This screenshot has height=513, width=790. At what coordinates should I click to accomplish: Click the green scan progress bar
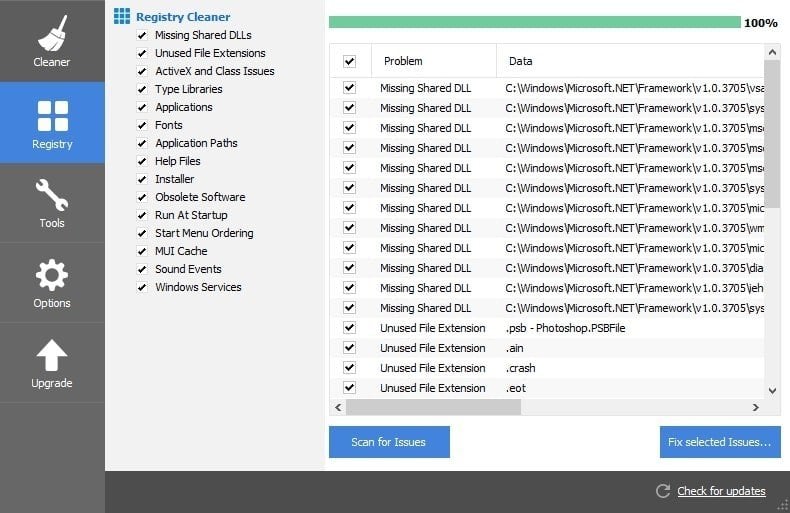point(535,22)
